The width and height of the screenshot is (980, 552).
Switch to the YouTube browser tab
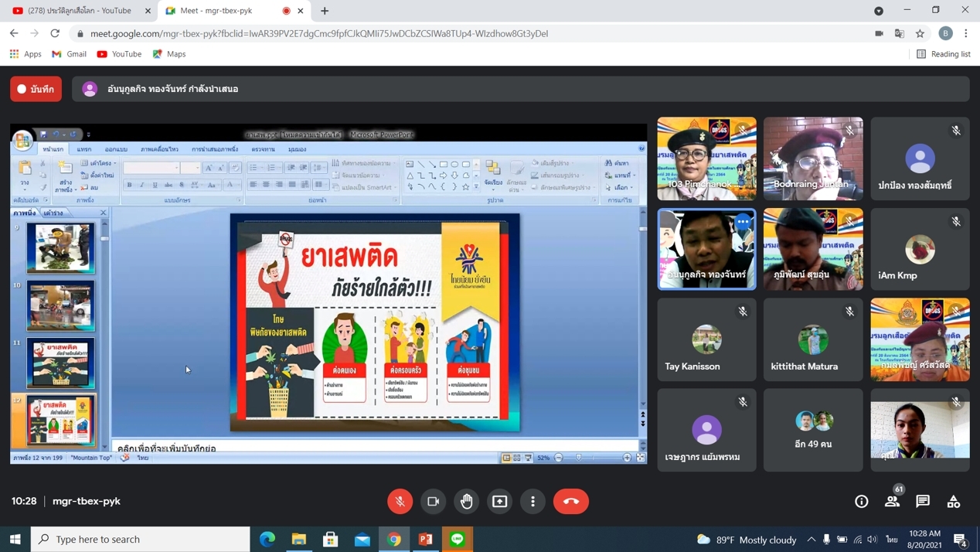click(77, 11)
